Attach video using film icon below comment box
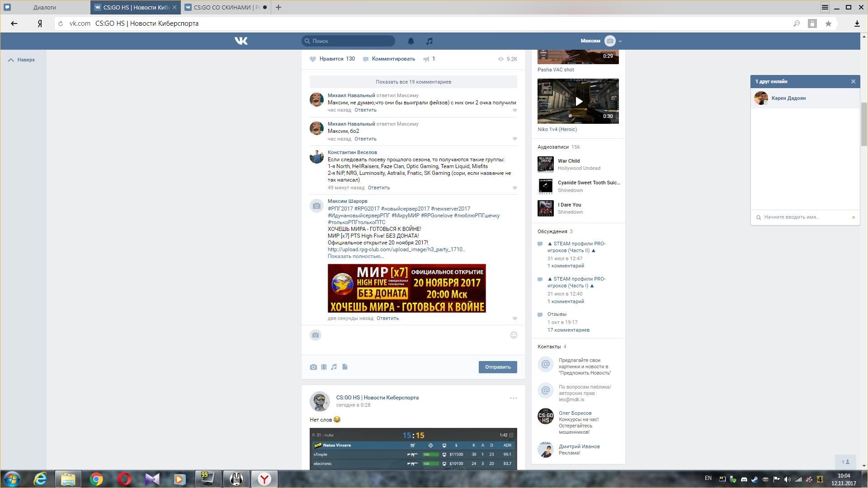 [x=324, y=367]
